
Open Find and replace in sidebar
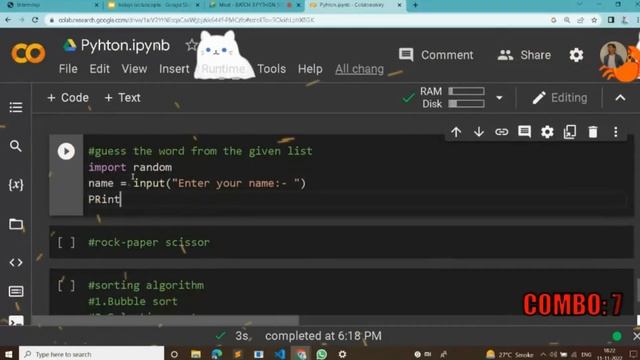coord(16,146)
